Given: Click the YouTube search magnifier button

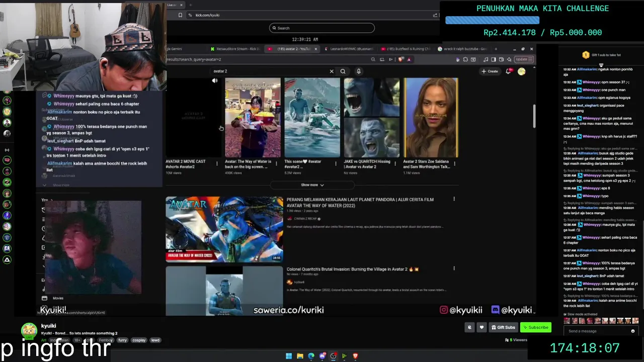Looking at the screenshot, I should (x=343, y=71).
